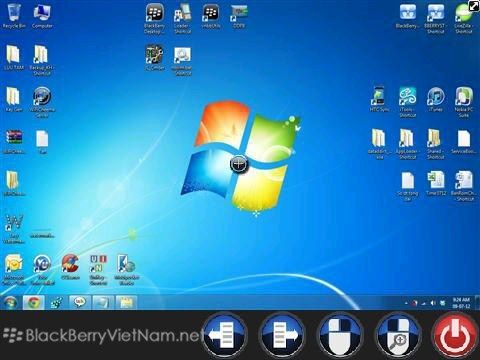Open the Webpage Maker shortcut
Image resolution: width=480 pixels, height=360 pixels.
tap(126, 269)
